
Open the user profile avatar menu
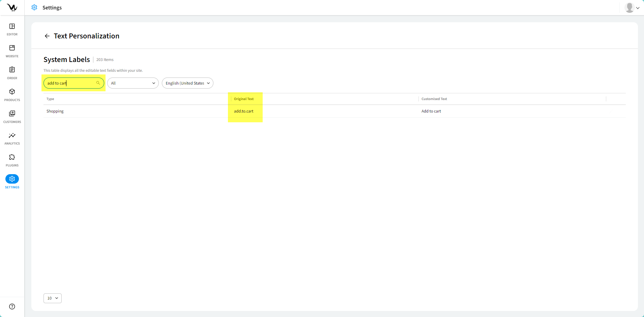[x=632, y=7]
